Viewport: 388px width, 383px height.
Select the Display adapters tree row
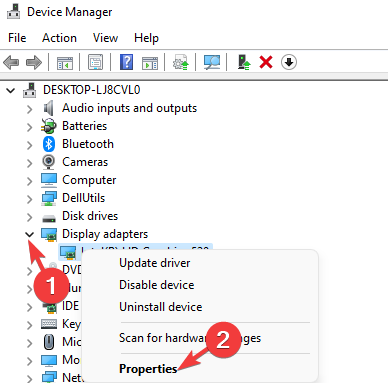click(105, 234)
